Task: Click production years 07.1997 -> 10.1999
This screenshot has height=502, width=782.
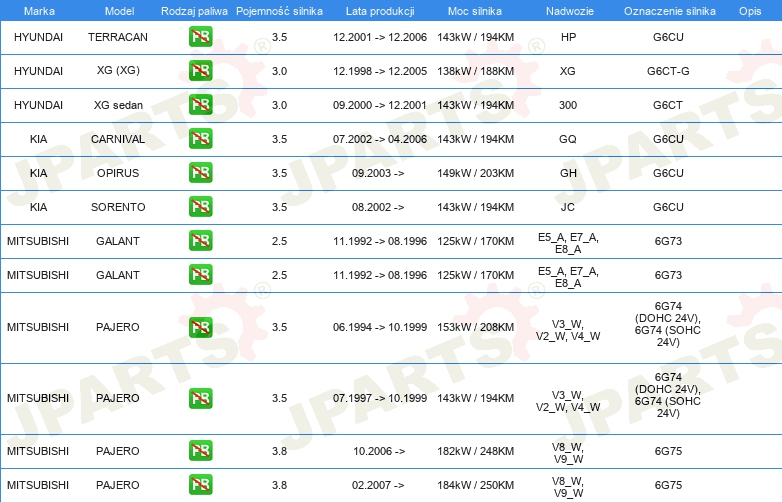Action: pyautogui.click(x=380, y=398)
